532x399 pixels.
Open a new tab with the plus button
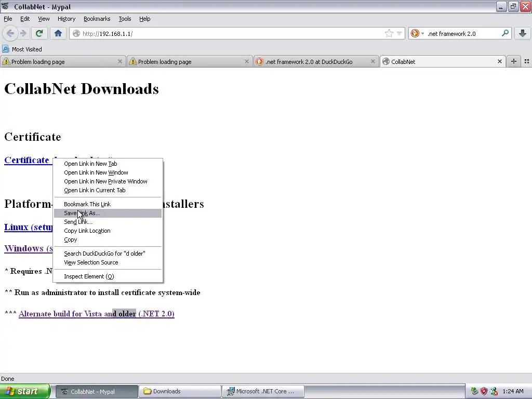(514, 61)
